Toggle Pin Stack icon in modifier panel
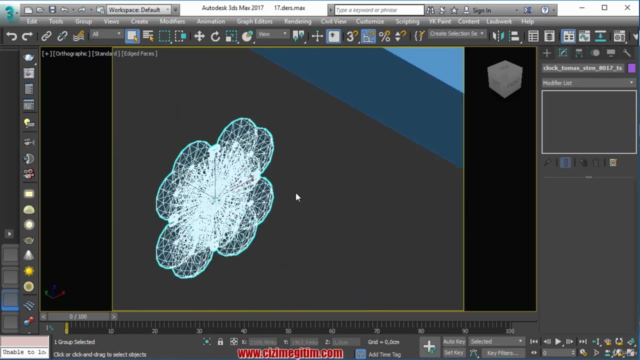 click(547, 163)
